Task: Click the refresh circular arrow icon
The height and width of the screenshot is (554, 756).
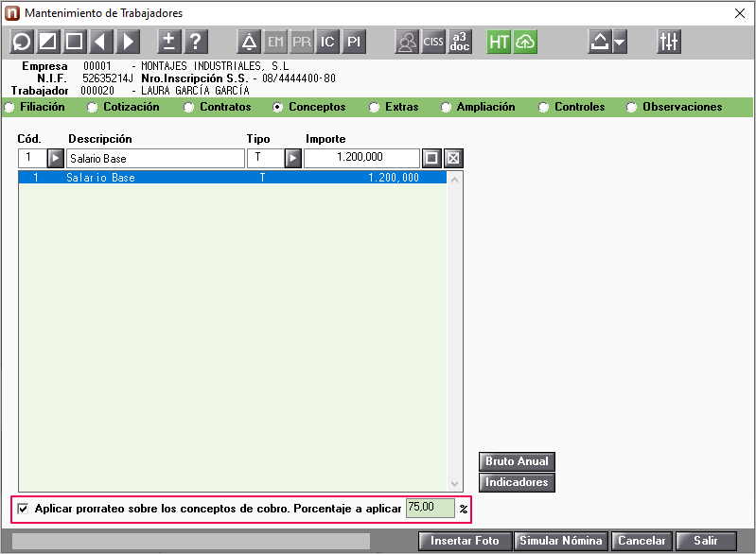Action: (x=21, y=42)
